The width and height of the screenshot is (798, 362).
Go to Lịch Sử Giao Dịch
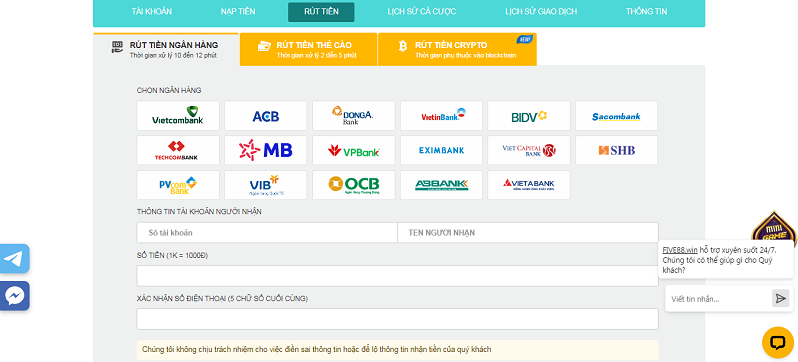coord(541,11)
